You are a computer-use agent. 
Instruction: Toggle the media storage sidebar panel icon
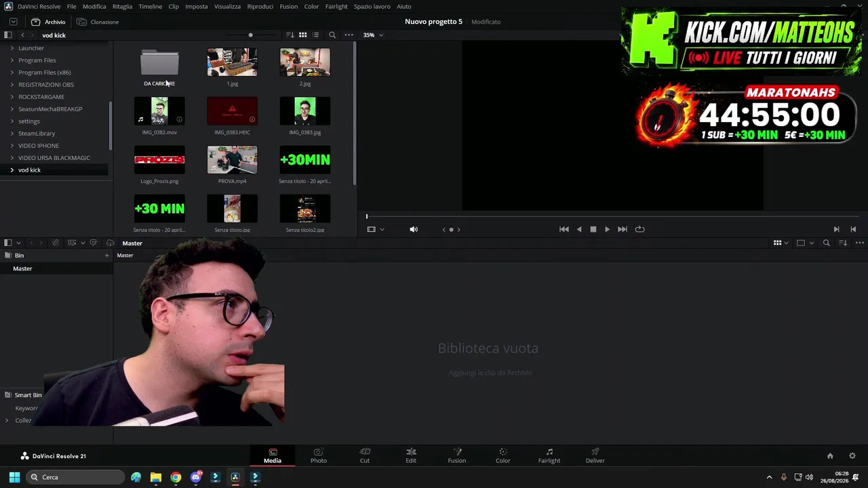coord(8,35)
